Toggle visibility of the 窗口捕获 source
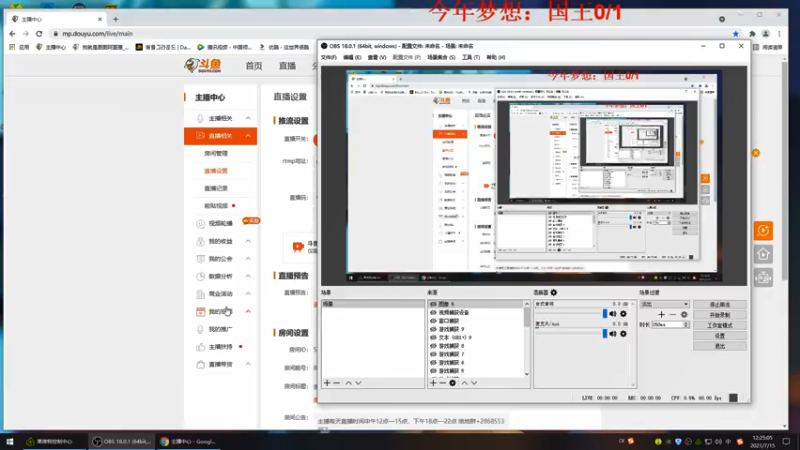 click(433, 321)
